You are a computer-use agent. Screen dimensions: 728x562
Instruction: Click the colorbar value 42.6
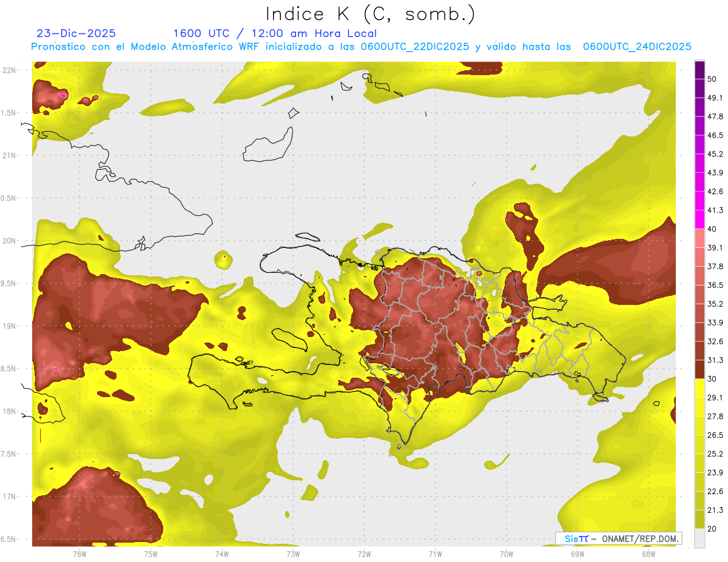[715, 192]
